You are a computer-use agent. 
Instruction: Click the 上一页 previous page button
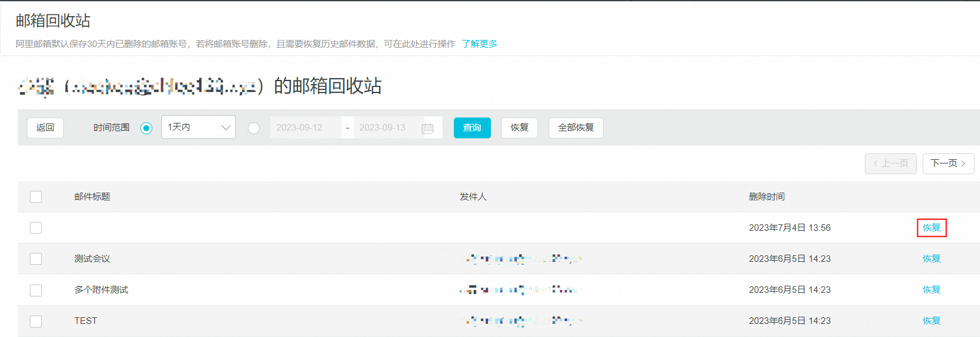[x=890, y=163]
